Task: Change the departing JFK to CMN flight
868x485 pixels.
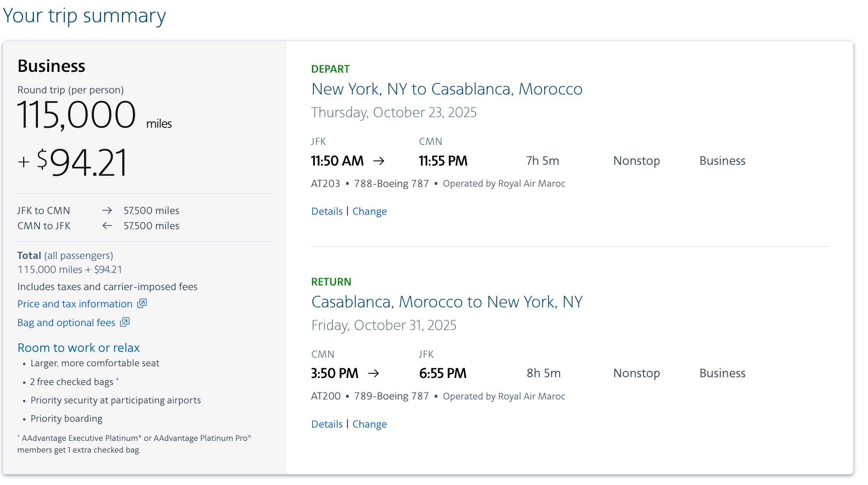Action: [x=370, y=211]
